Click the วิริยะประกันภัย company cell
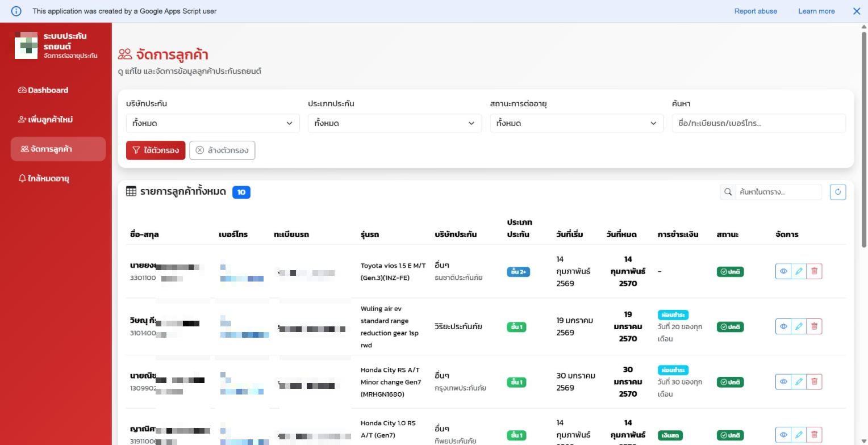This screenshot has width=868, height=445. click(458, 326)
